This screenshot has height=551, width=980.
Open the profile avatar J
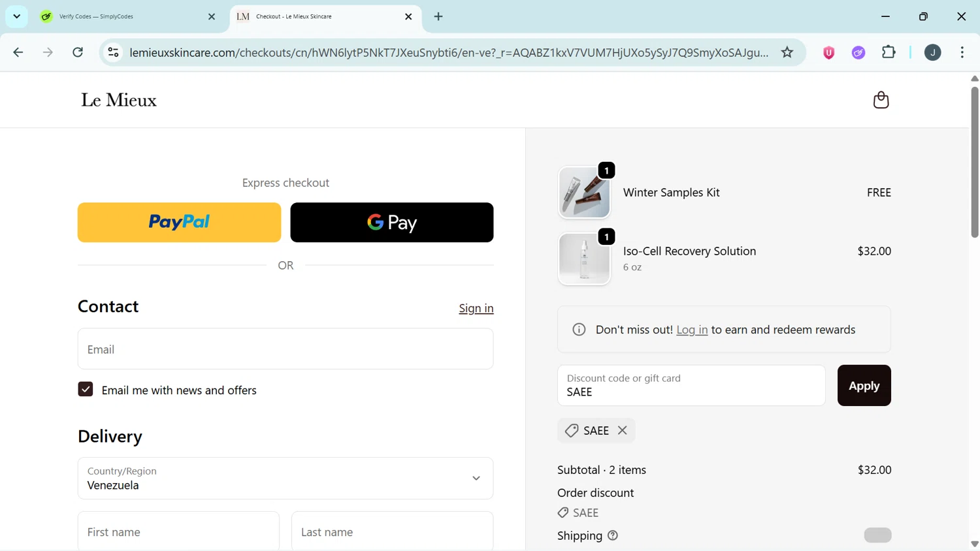pyautogui.click(x=933, y=53)
